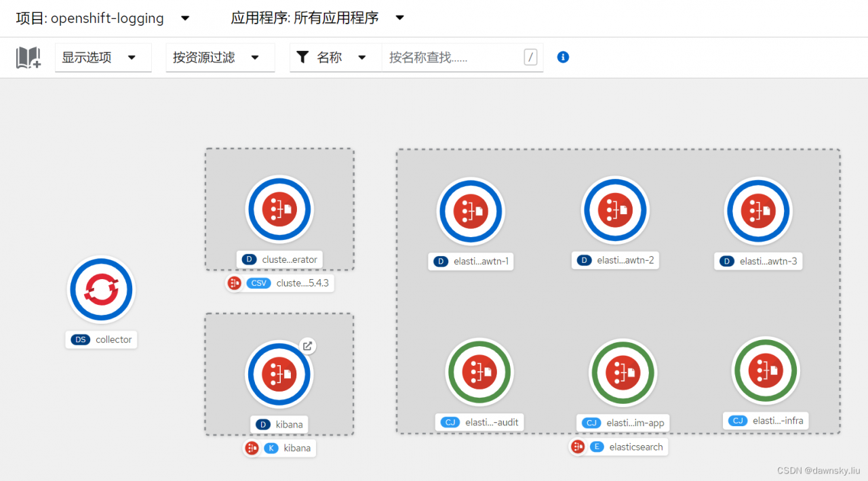Open the 显示选项 dropdown
868x481 pixels.
pyautogui.click(x=103, y=58)
